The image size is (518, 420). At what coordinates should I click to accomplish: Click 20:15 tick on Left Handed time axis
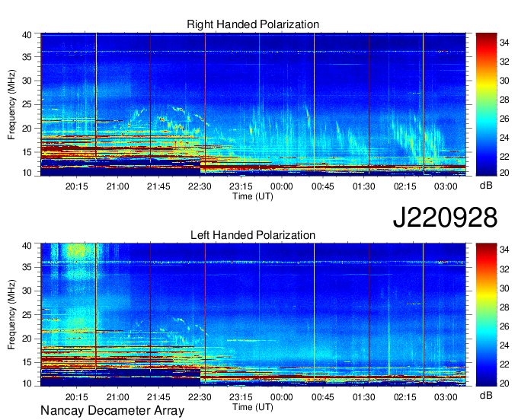77,397
